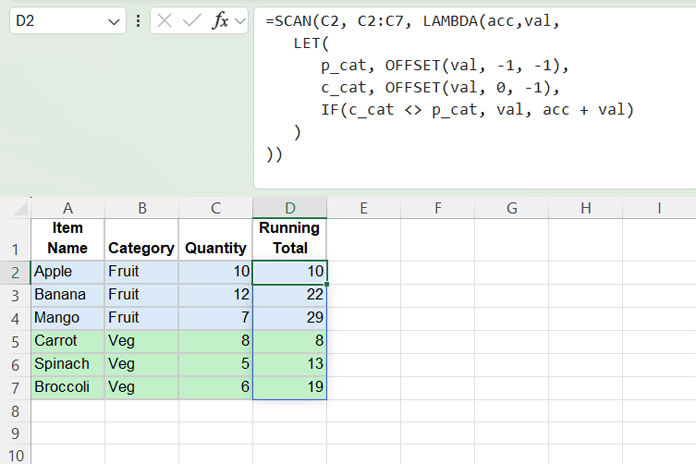Screen dimensions: 696x464
Task: Click the 'Banana' cell
Action: (67, 295)
